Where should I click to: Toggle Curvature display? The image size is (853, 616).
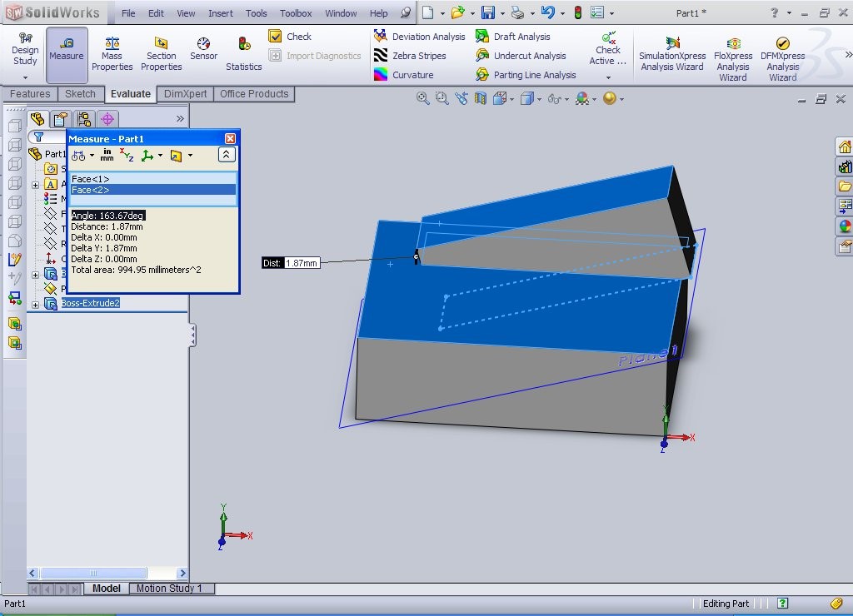pos(404,74)
